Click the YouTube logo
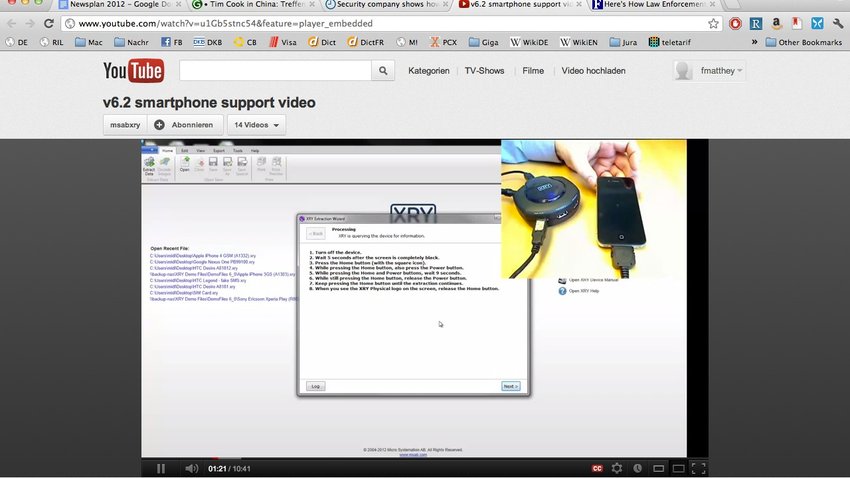 pyautogui.click(x=133, y=71)
